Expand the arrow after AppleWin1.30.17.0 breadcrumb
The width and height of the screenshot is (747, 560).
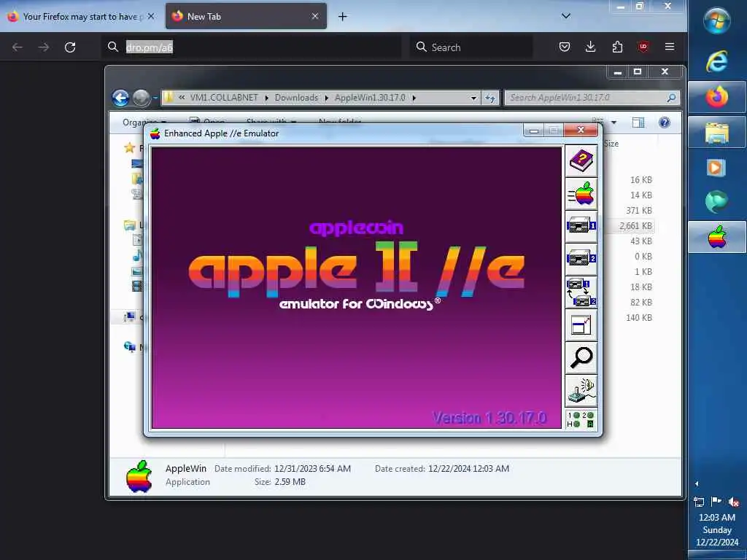(x=414, y=98)
